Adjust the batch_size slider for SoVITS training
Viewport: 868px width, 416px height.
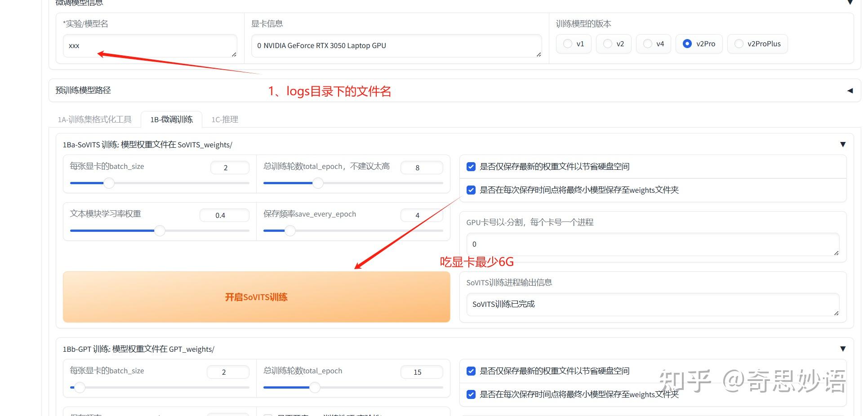(109, 183)
